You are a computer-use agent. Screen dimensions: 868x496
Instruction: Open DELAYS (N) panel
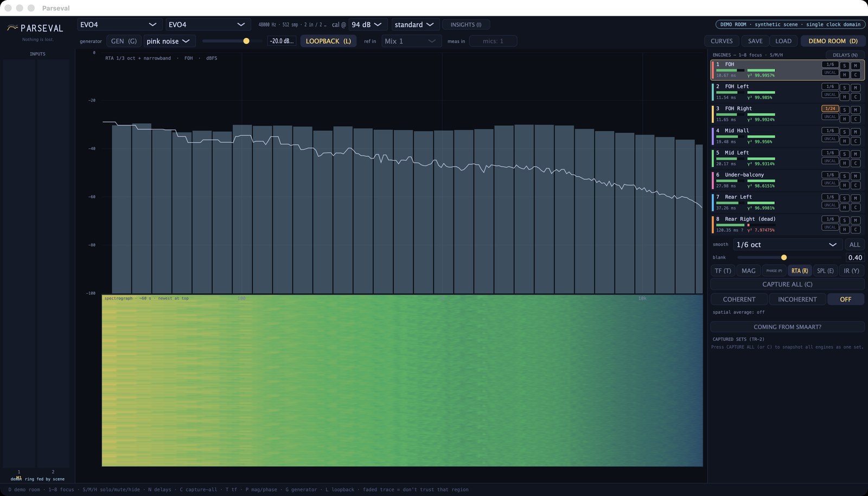tap(845, 55)
